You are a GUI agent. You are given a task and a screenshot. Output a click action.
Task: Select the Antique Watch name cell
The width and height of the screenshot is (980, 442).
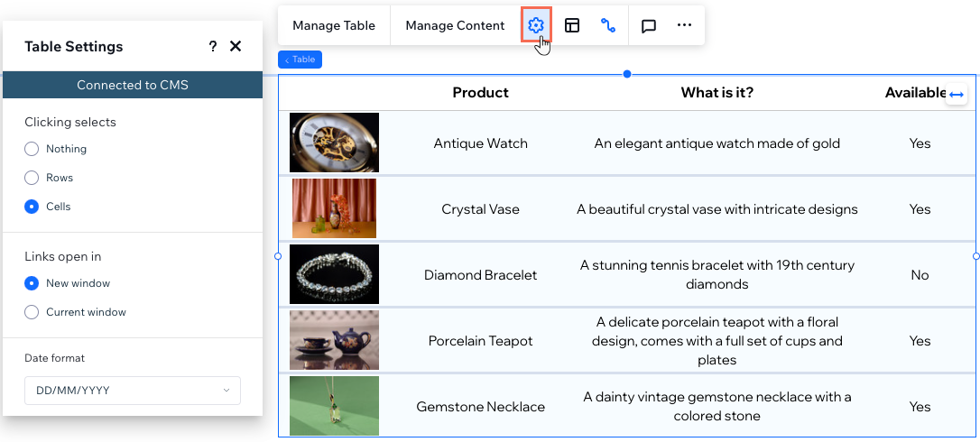pos(481,143)
